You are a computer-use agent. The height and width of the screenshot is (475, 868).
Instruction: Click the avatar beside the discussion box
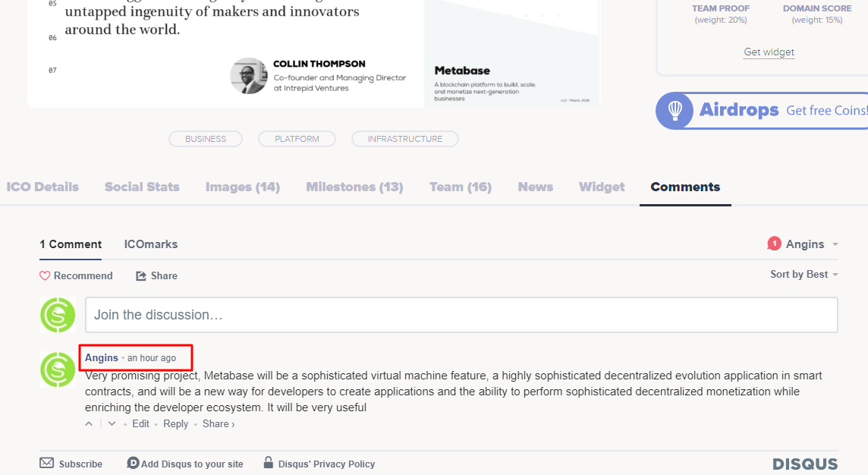click(58, 315)
